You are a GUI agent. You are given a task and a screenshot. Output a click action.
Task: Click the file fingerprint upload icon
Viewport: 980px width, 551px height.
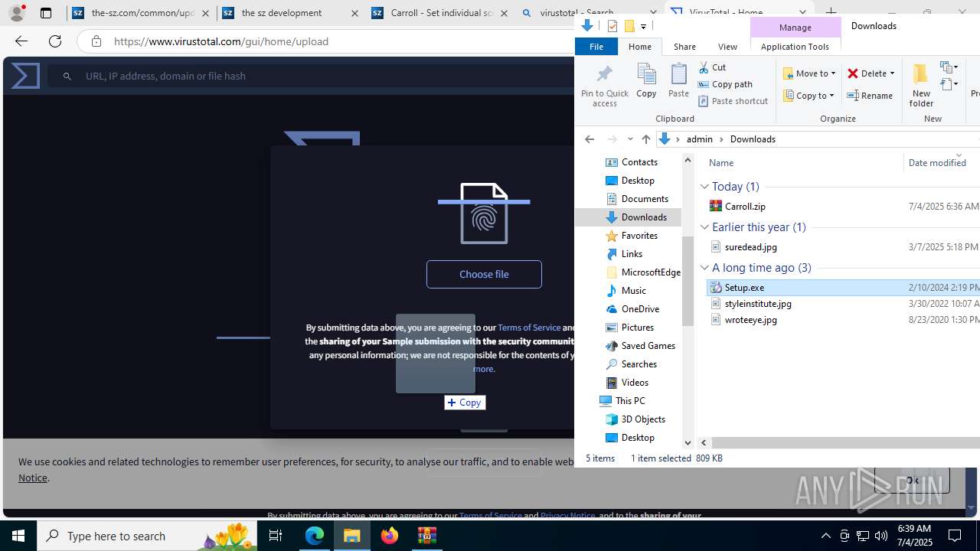click(484, 214)
